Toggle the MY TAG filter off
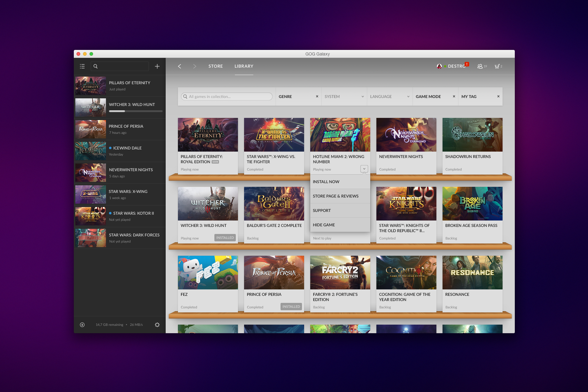The height and width of the screenshot is (392, 588). tap(499, 96)
